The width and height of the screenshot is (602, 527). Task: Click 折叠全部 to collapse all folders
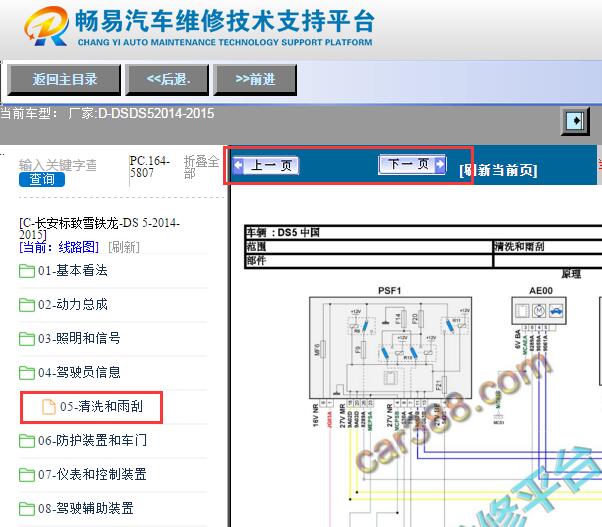point(201,167)
